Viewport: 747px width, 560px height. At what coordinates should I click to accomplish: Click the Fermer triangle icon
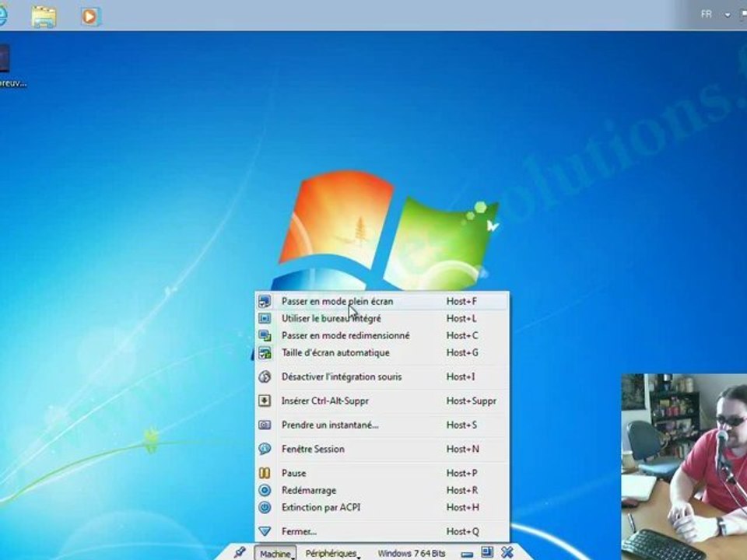tap(265, 531)
